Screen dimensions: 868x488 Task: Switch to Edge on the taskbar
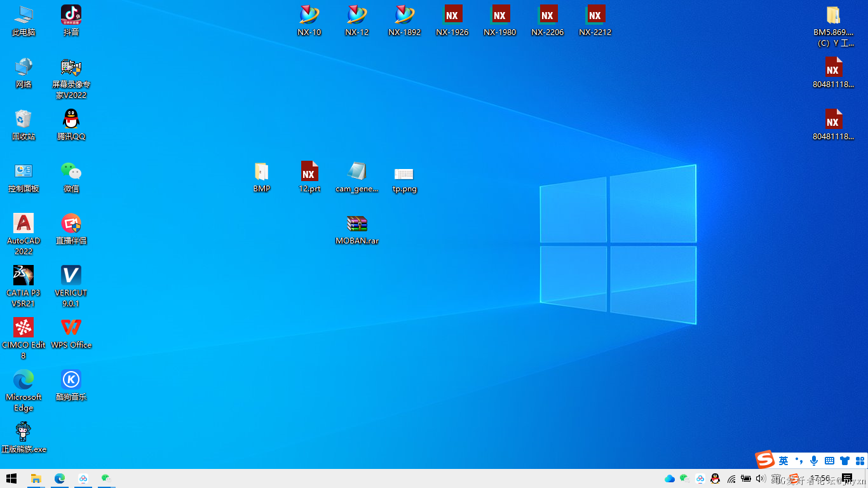[x=60, y=478]
